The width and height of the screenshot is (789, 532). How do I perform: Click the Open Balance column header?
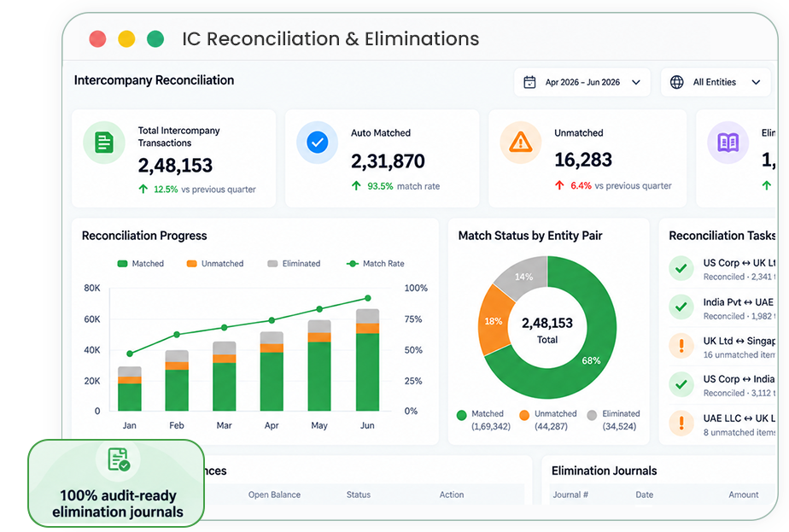coord(274,494)
